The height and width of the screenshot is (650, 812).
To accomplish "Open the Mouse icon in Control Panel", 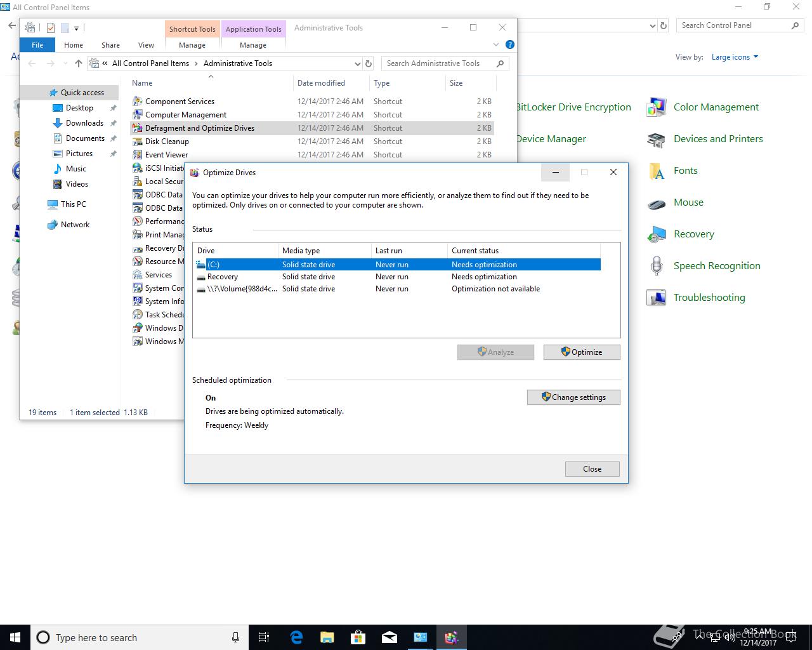I will click(x=656, y=202).
